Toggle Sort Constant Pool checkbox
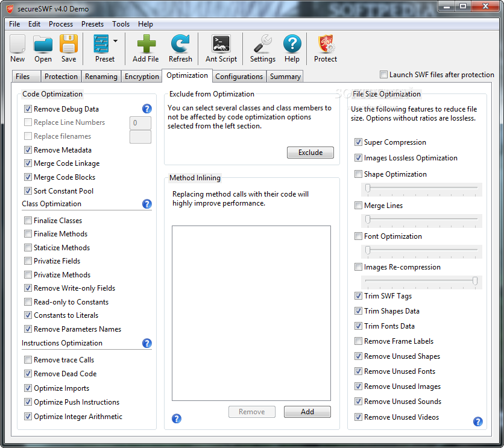The height and width of the screenshot is (448, 504). 28,191
